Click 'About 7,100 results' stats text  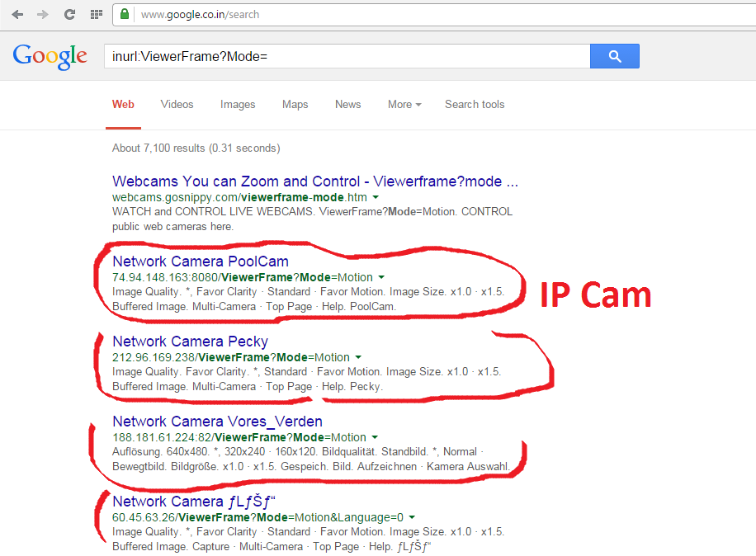click(196, 148)
